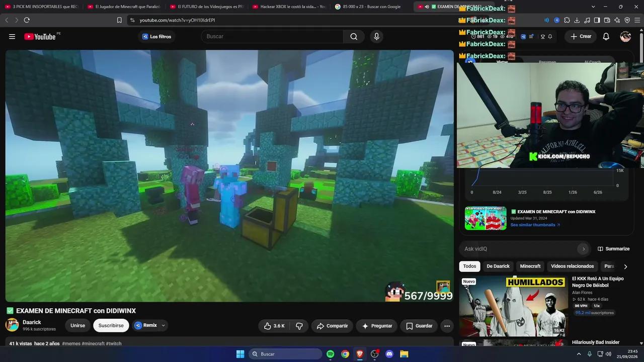Focus the YouTube 'Buscar' search field

[272, 36]
